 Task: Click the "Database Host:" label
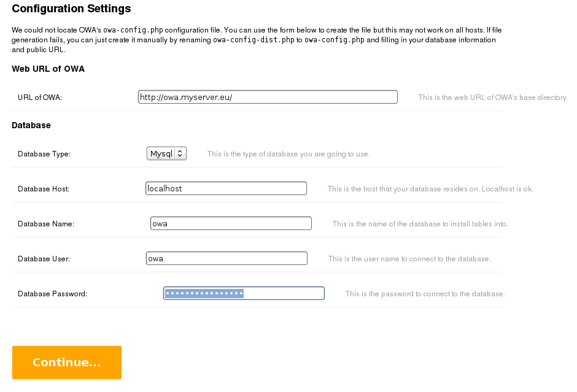click(44, 189)
